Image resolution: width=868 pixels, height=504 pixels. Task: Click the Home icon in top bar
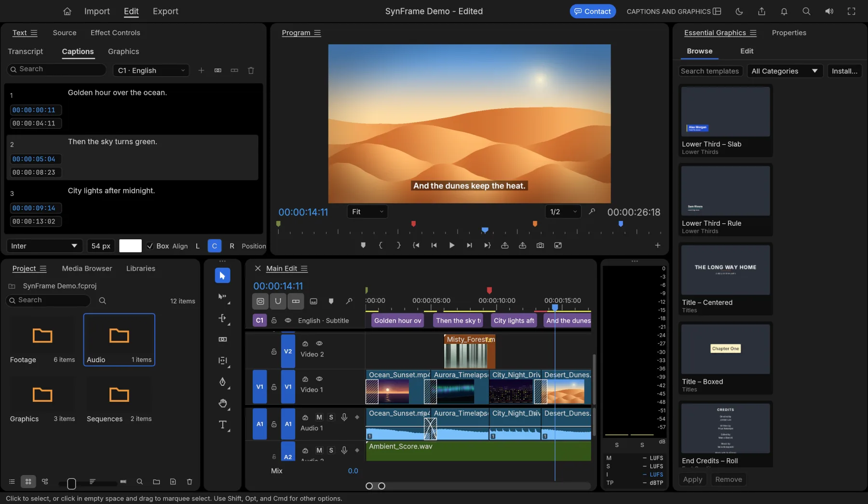(67, 11)
